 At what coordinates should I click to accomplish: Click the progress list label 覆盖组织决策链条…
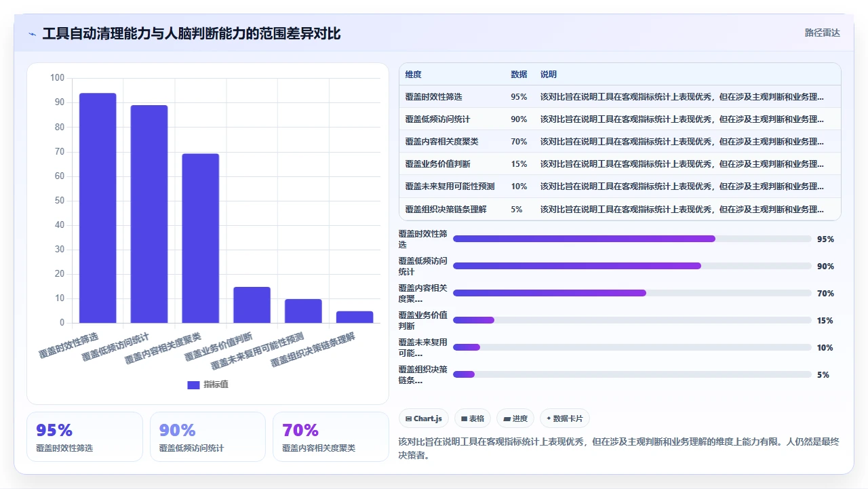[423, 374]
